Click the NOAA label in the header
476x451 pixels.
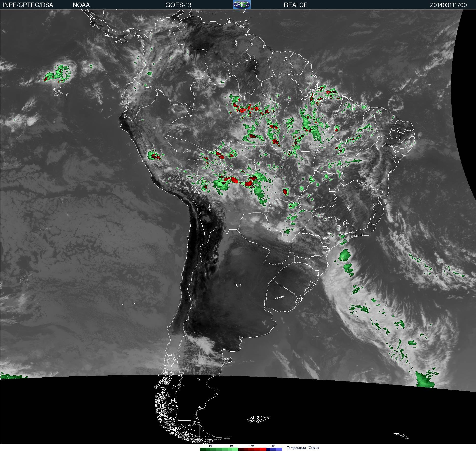(81, 5)
